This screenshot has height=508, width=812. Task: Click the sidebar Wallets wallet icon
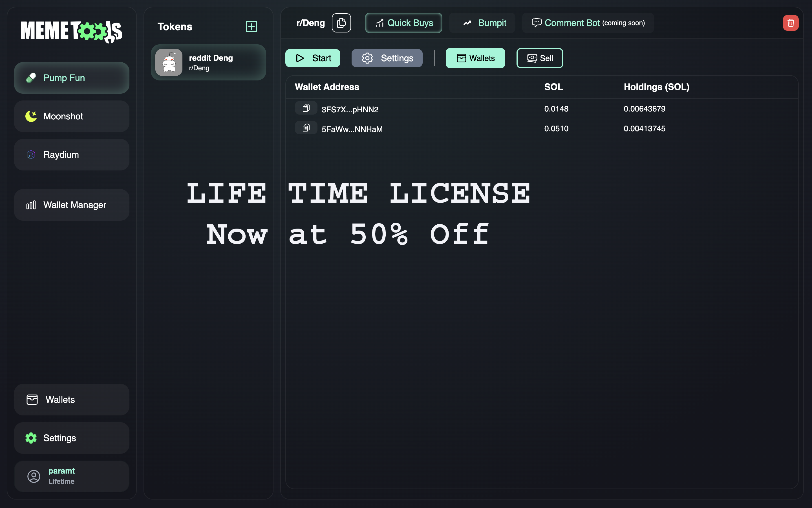(x=32, y=399)
